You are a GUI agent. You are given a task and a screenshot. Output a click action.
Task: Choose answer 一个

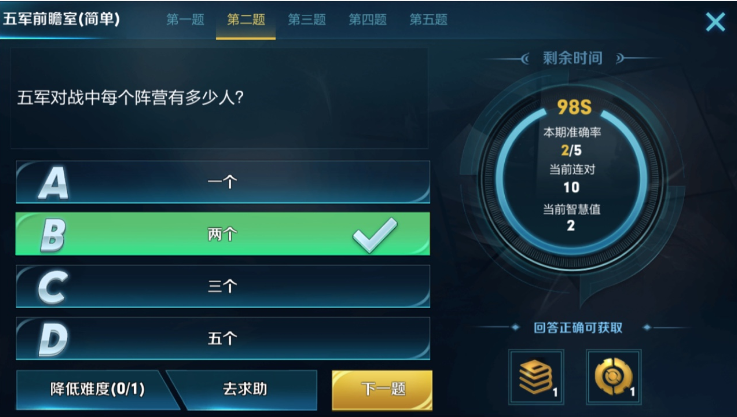tap(223, 182)
